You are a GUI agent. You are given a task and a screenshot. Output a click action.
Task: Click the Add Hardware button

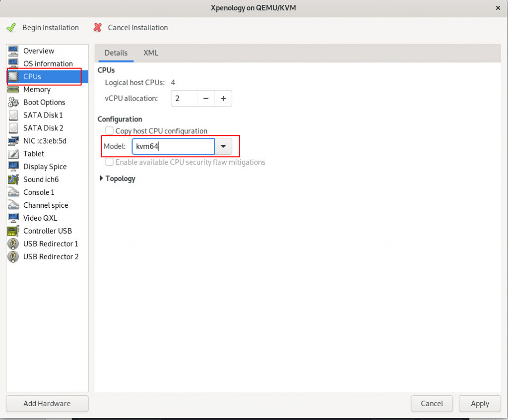47,404
